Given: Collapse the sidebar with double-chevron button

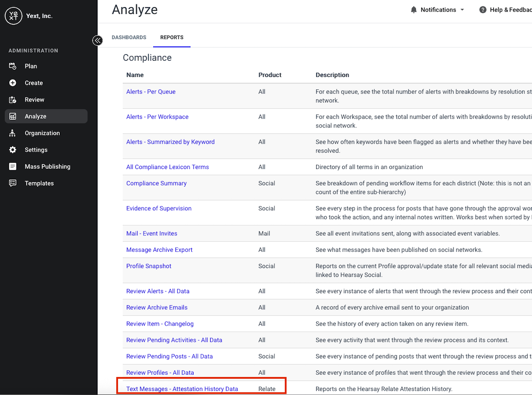Looking at the screenshot, I should pyautogui.click(x=97, y=41).
